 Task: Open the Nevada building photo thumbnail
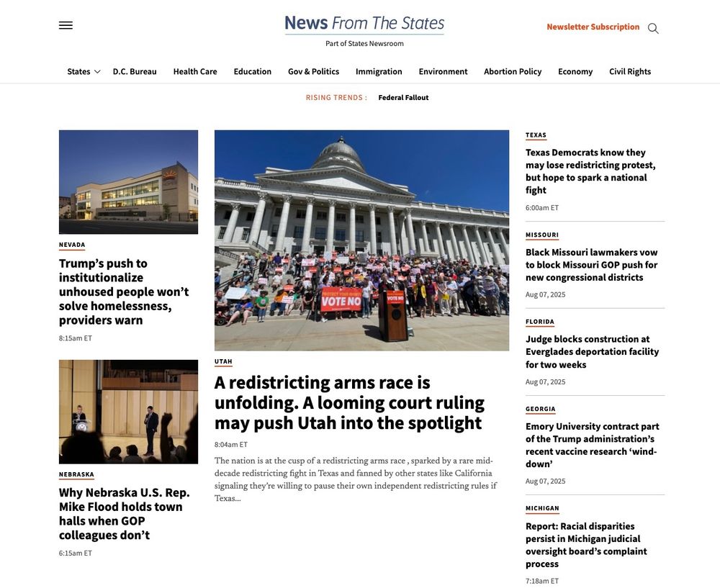[x=129, y=182]
